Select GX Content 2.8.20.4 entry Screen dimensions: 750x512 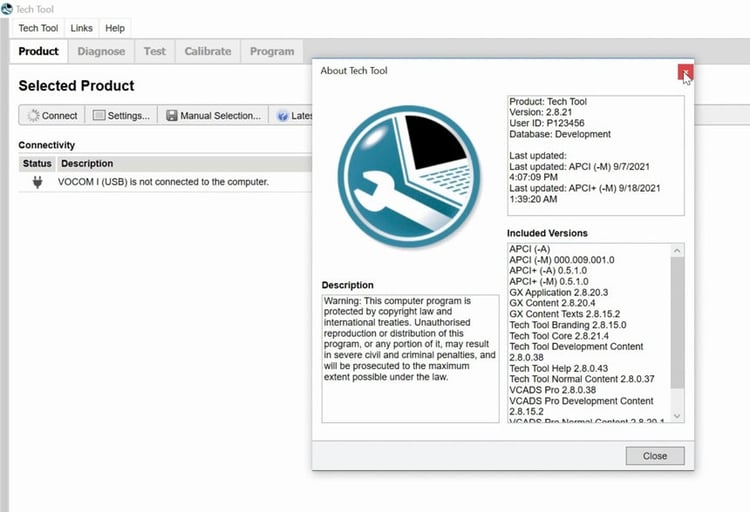pyautogui.click(x=552, y=303)
